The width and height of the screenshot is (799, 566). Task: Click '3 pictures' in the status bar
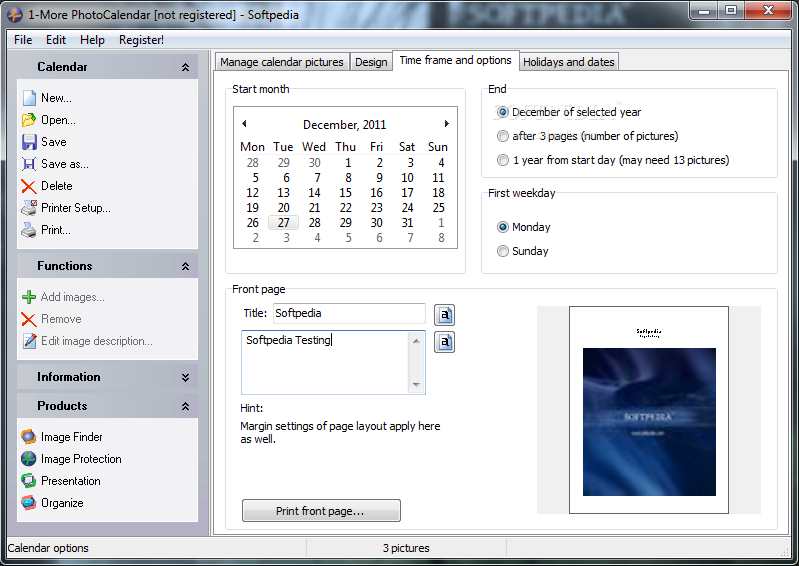point(406,548)
